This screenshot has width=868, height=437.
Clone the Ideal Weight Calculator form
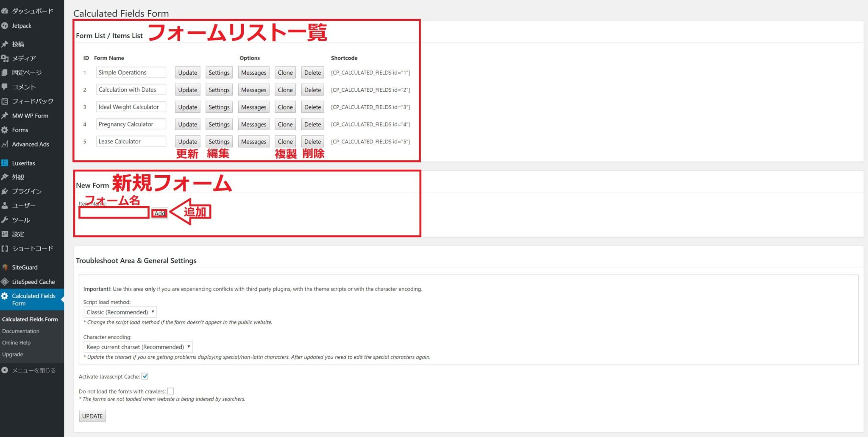click(x=285, y=107)
